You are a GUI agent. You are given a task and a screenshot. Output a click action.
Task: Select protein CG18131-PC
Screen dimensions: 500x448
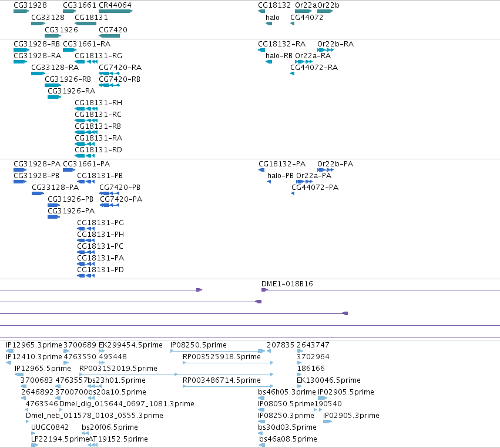(100, 246)
